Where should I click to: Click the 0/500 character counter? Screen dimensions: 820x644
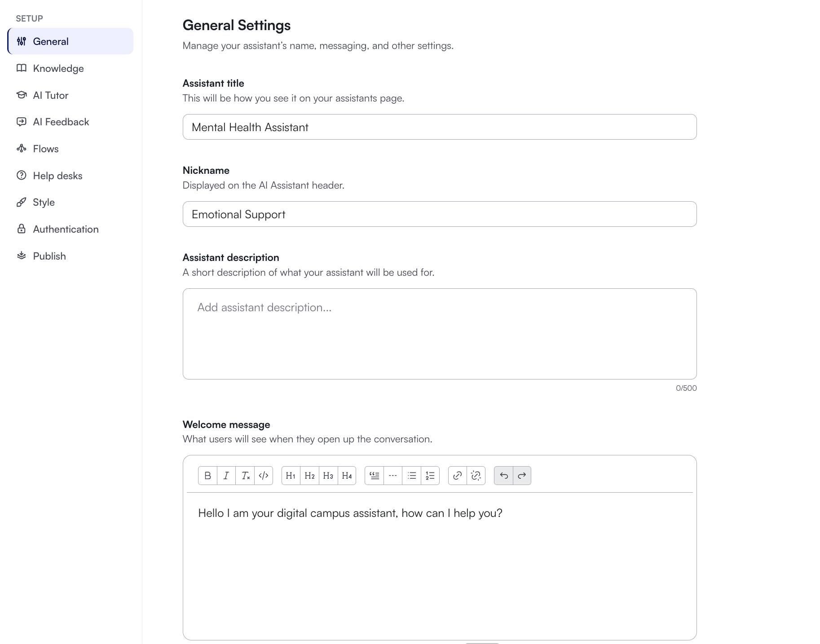coord(686,388)
